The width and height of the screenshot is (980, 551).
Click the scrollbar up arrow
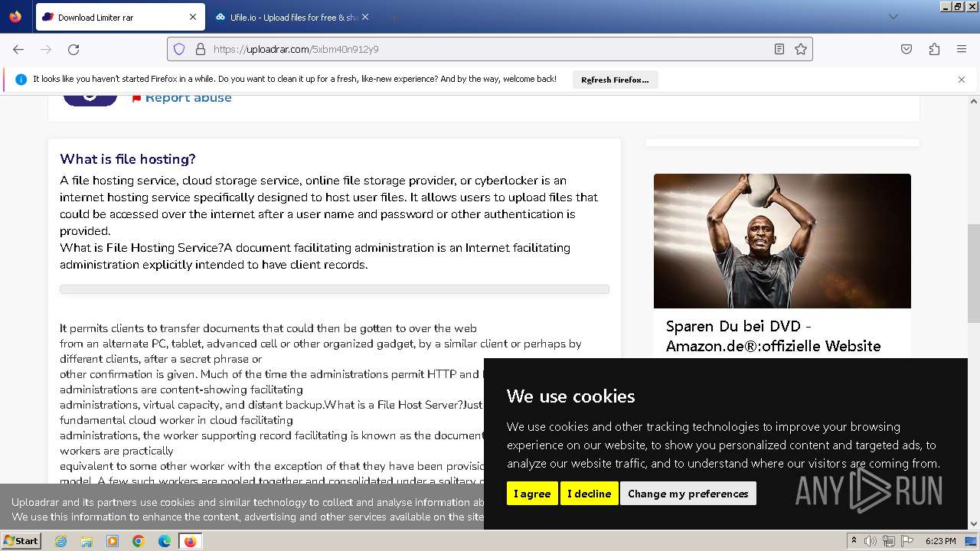[x=974, y=100]
